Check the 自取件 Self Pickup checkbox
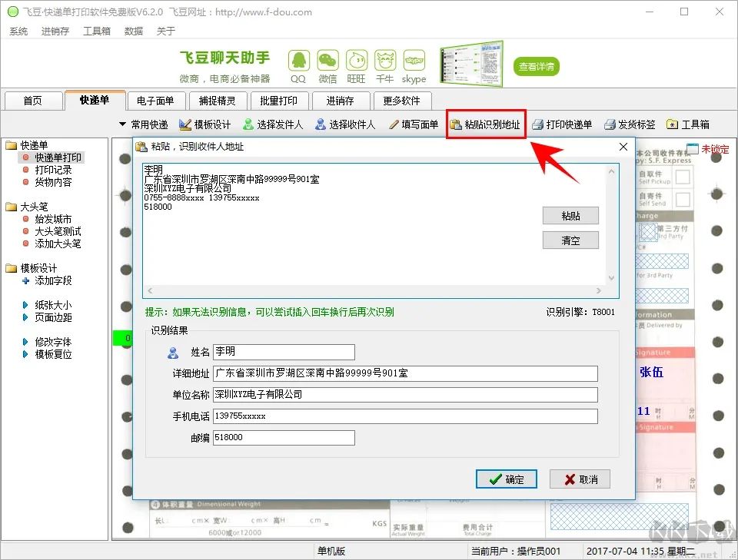The height and width of the screenshot is (560, 738). [683, 177]
